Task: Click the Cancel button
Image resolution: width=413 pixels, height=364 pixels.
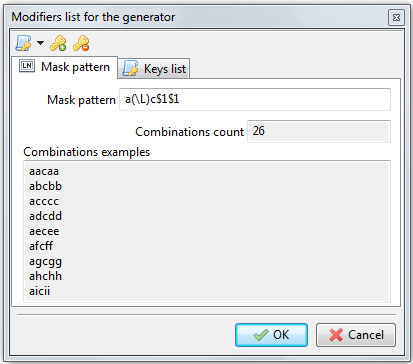Action: pos(356,335)
